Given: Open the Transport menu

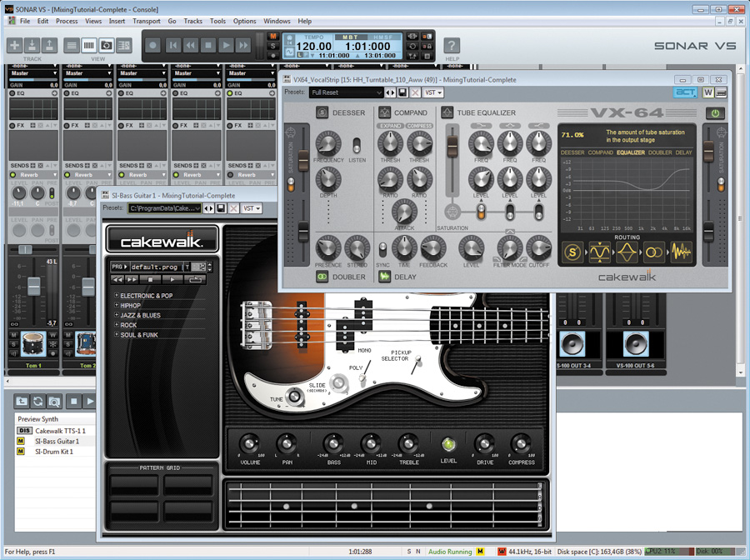Looking at the screenshot, I should [147, 21].
